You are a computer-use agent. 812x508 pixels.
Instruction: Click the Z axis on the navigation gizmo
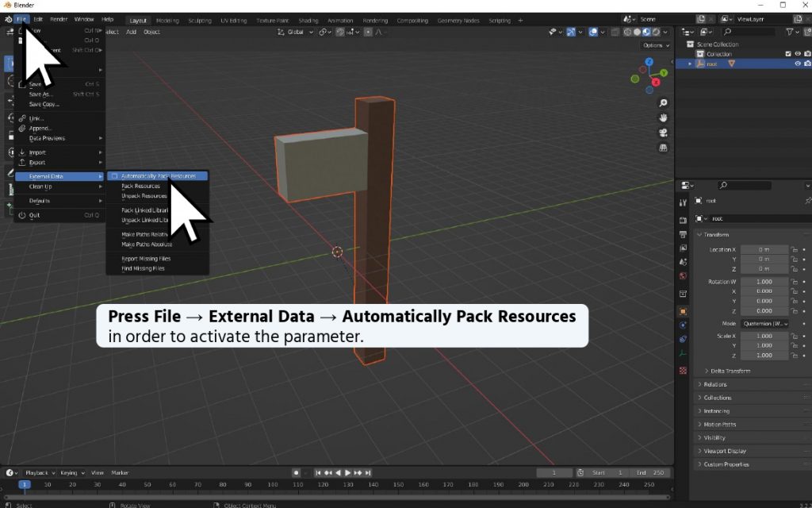coord(649,61)
